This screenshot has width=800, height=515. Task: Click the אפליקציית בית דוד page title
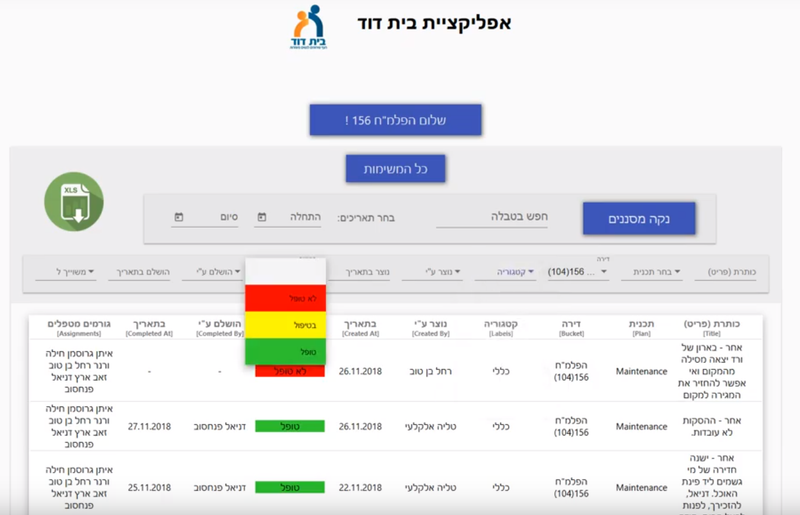pos(434,22)
